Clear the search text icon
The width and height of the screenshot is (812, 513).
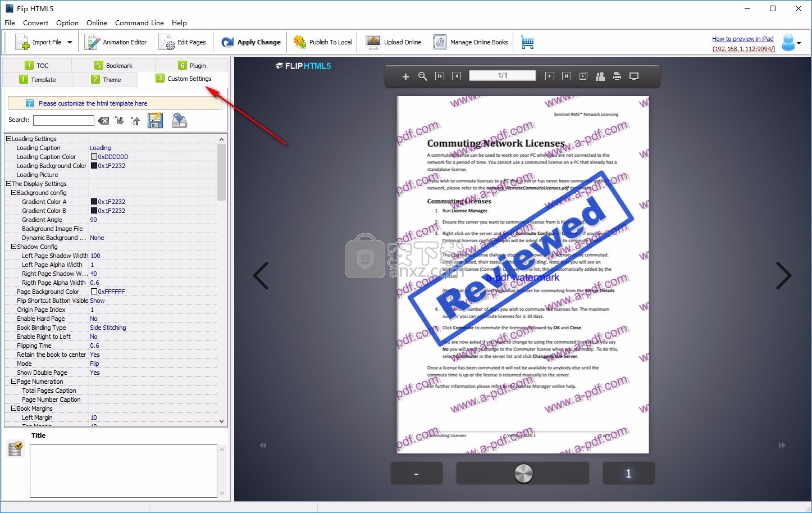(x=103, y=120)
